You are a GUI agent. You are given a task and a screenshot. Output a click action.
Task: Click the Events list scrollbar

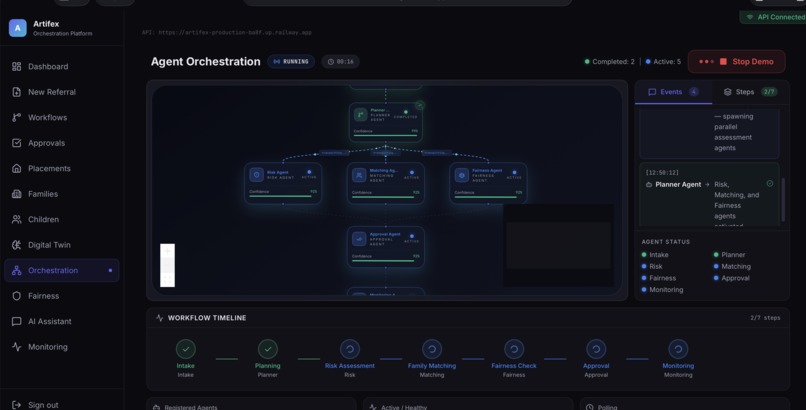[783, 200]
